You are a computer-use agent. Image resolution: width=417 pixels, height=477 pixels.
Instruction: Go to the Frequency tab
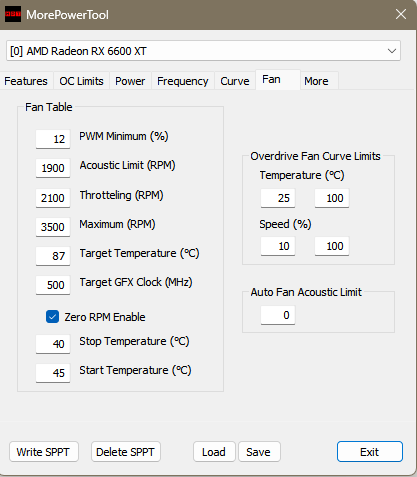183,81
